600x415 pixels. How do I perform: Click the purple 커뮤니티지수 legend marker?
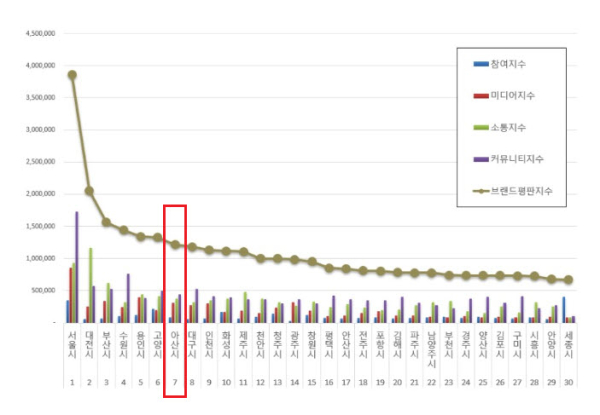click(x=480, y=158)
